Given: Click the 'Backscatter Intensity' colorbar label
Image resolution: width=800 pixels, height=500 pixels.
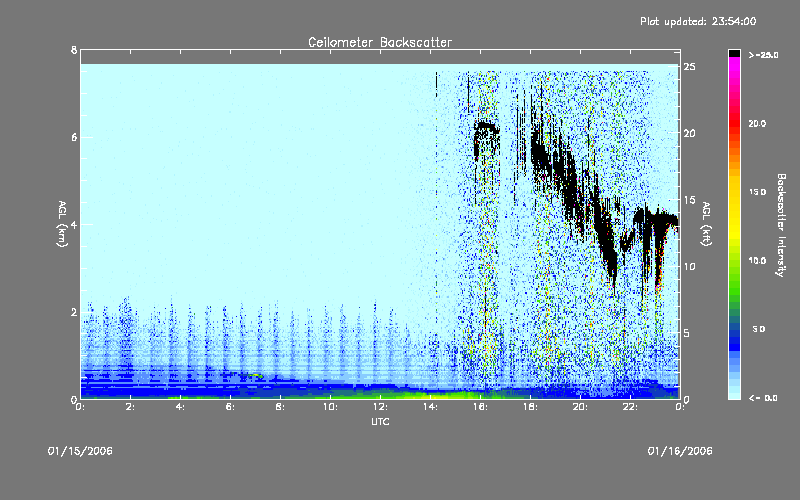Looking at the screenshot, I should tap(781, 225).
